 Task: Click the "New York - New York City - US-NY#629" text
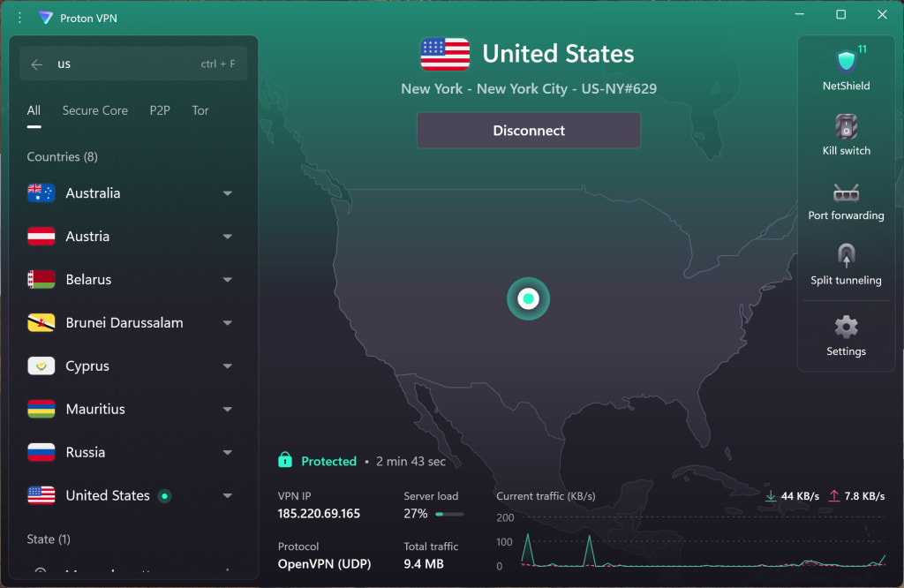[529, 89]
